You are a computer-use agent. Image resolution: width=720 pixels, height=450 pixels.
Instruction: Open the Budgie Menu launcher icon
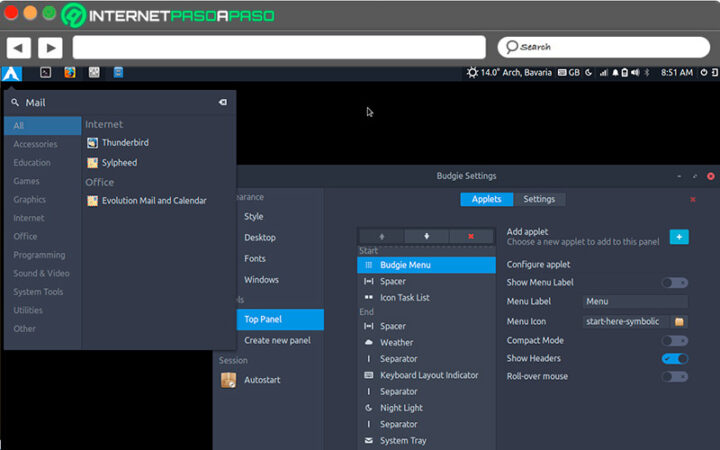pyautogui.click(x=12, y=72)
